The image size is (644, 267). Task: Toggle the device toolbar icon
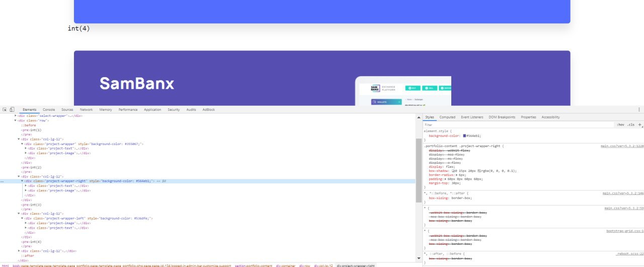click(12, 109)
